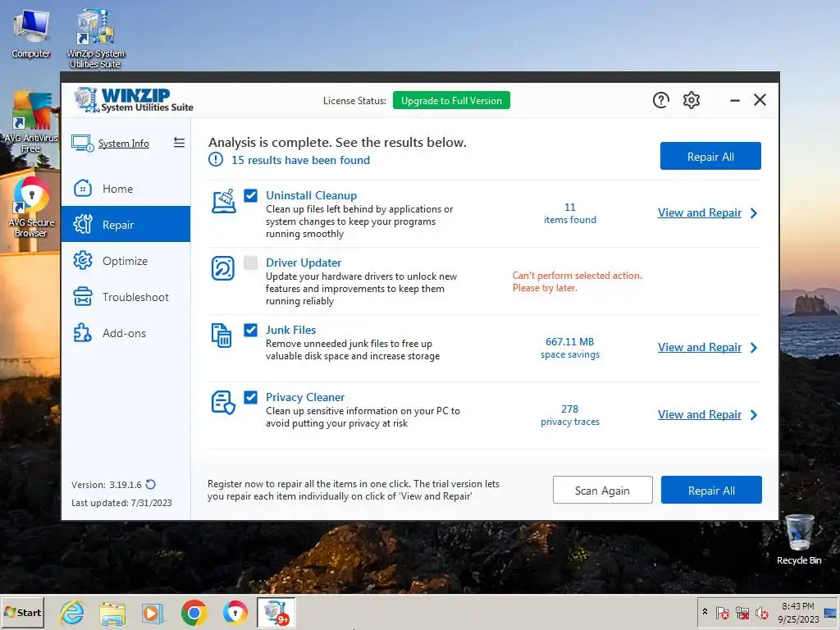
Task: Click the WinZip Utilities taskbar icon
Action: point(276,612)
